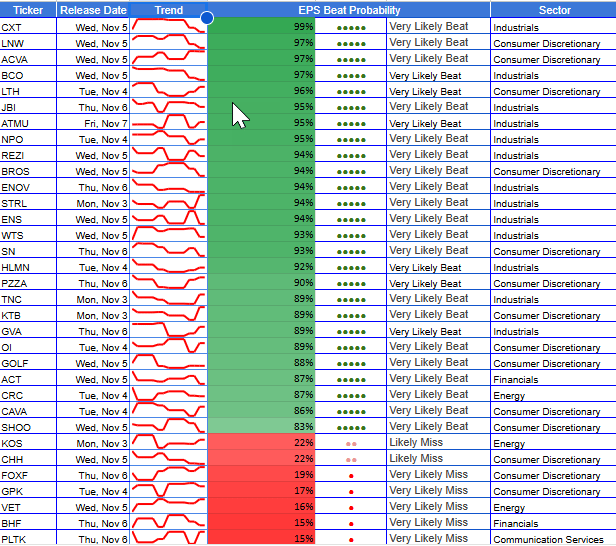This screenshot has width=616, height=546.
Task: Click the trend sparkline in the PLTK row
Action: 169,537
